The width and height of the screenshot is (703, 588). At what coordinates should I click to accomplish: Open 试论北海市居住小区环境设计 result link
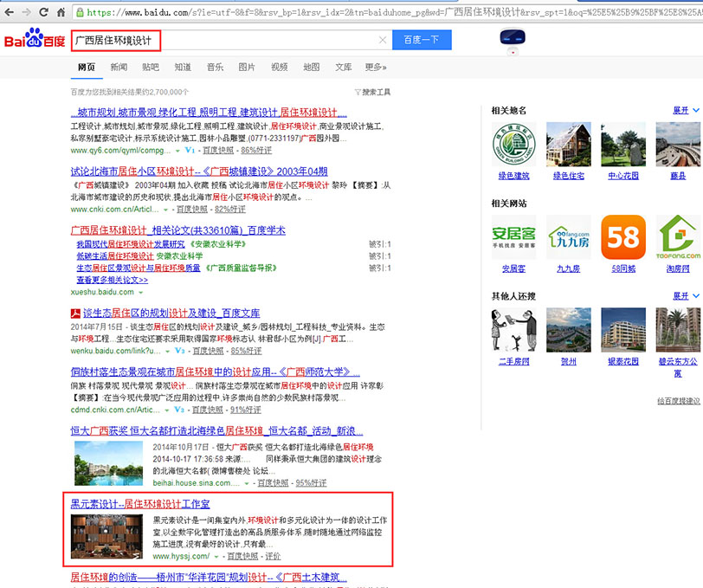tap(199, 171)
